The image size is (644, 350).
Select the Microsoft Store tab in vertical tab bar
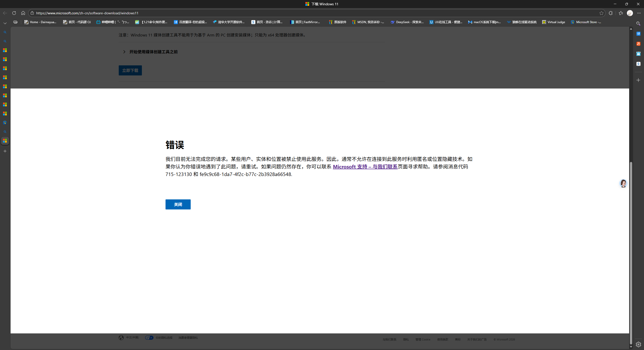[x=5, y=122]
